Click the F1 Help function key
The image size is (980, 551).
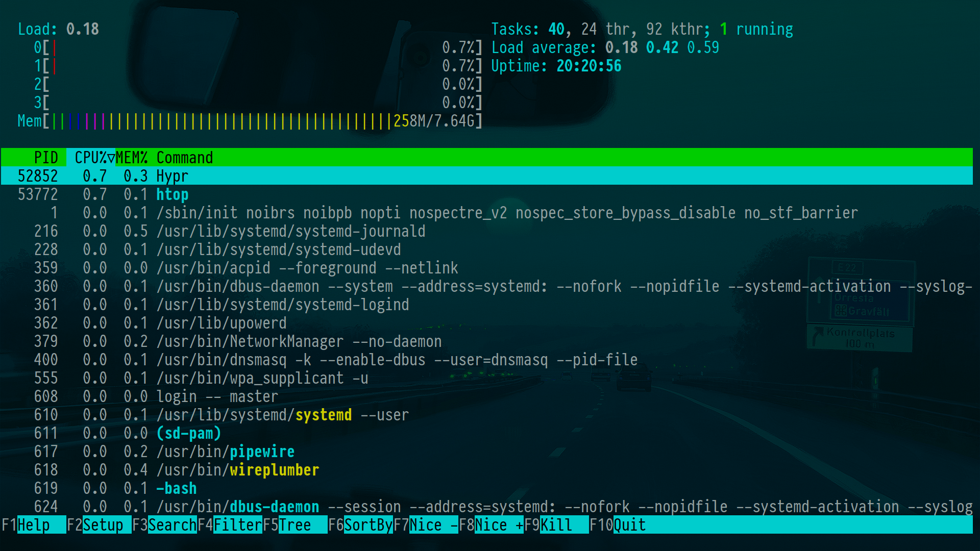coord(33,524)
